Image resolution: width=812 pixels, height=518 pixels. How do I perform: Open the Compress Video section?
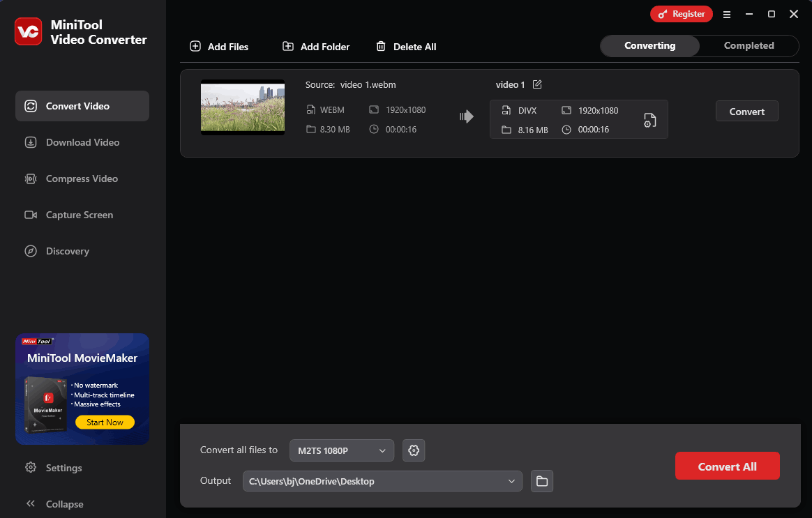(x=82, y=178)
